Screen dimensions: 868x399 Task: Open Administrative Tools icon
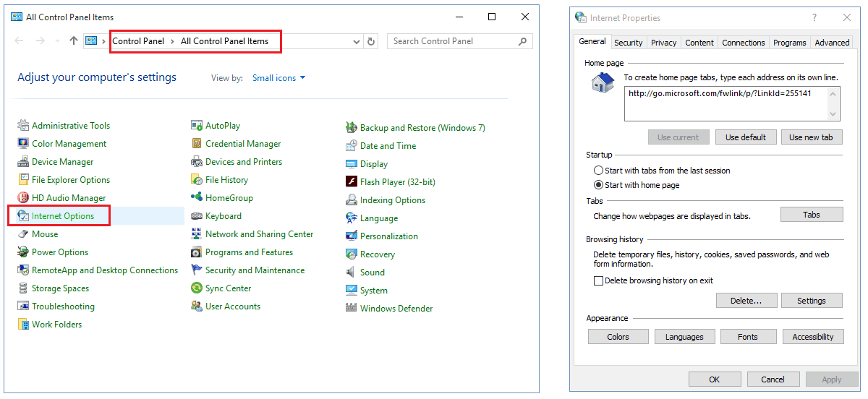(x=23, y=126)
